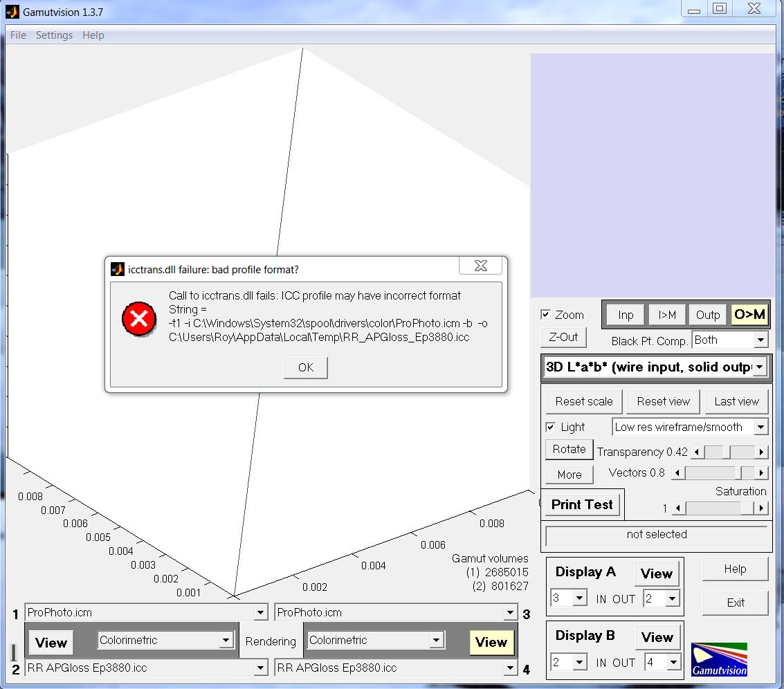Close the icctrans.dll failure dialog
The width and height of the screenshot is (784, 689).
(x=481, y=266)
